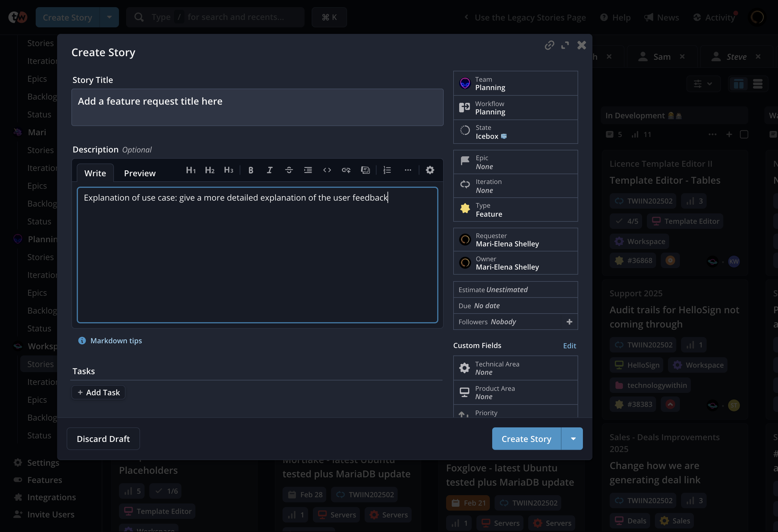Open the Technical Area custom field
Screen dimensions: 778x532
(x=515, y=368)
